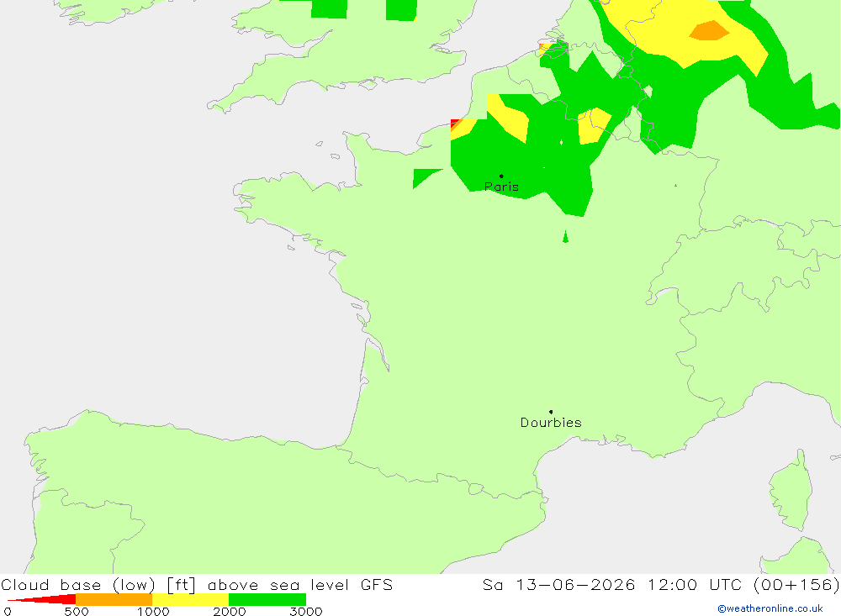Select the Dourbies dot marker
Screen dimensions: 841x616
pos(551,412)
